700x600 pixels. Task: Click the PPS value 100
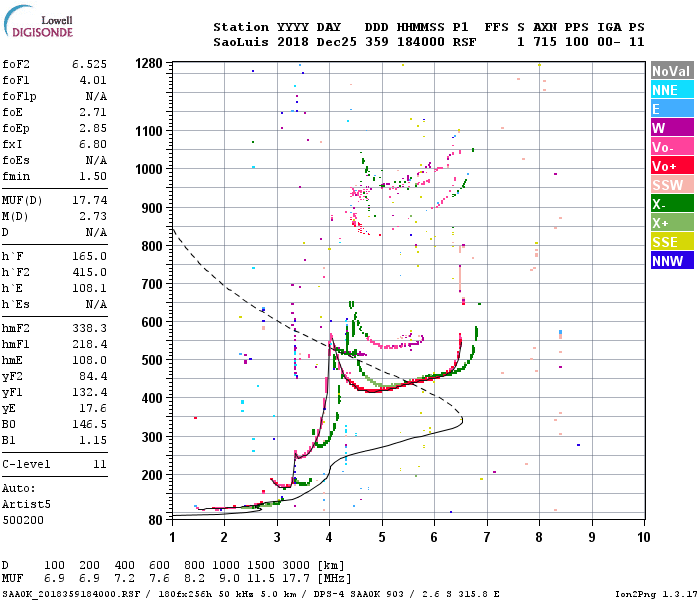point(577,42)
